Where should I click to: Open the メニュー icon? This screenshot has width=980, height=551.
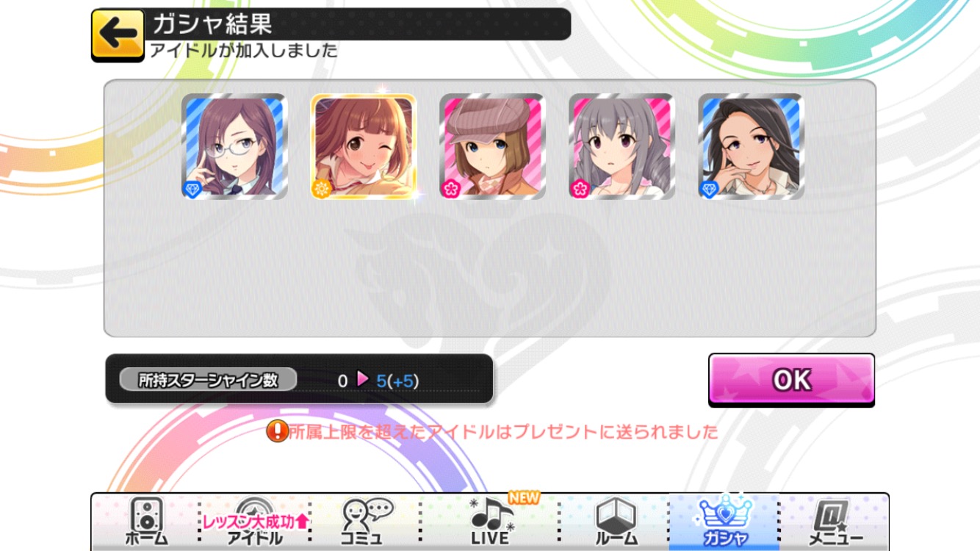pos(835,522)
